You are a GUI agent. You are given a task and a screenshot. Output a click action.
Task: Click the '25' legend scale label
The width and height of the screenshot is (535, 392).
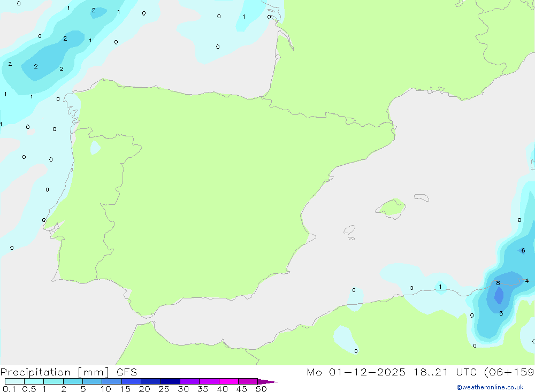pos(164,389)
